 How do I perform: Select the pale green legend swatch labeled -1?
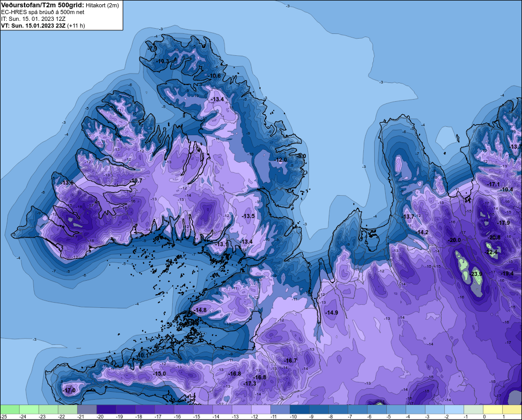coord(473,410)
